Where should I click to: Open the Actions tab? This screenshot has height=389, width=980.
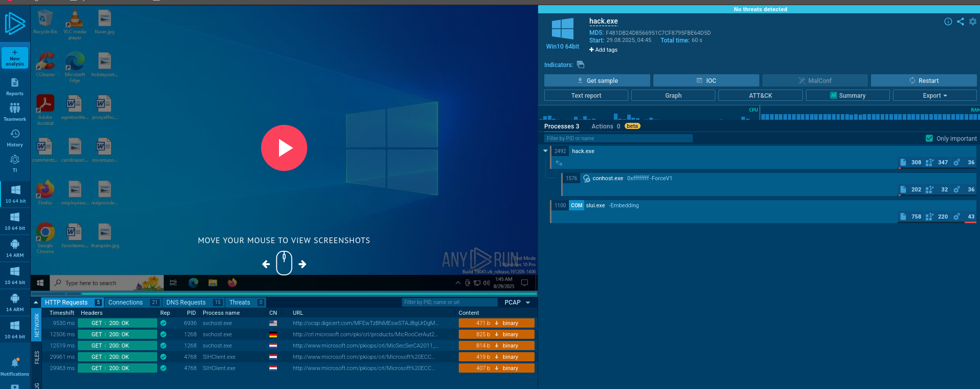[x=606, y=126]
